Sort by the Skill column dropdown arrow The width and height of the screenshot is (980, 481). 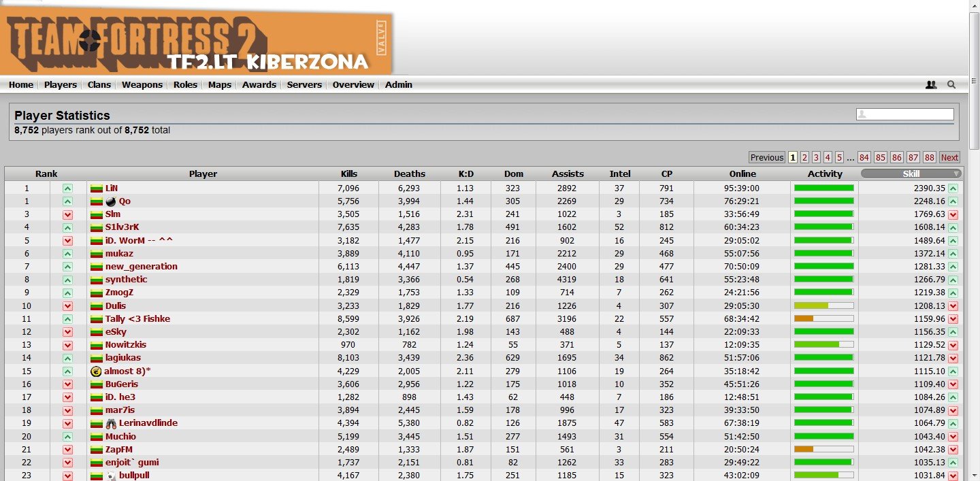[956, 174]
